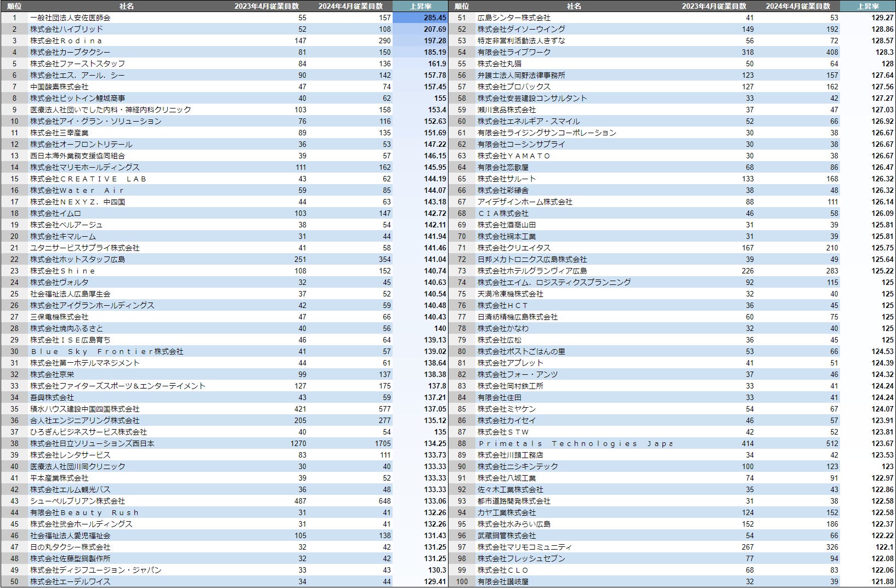
Task: Select the 2024 employee count 1705
Action: point(383,443)
